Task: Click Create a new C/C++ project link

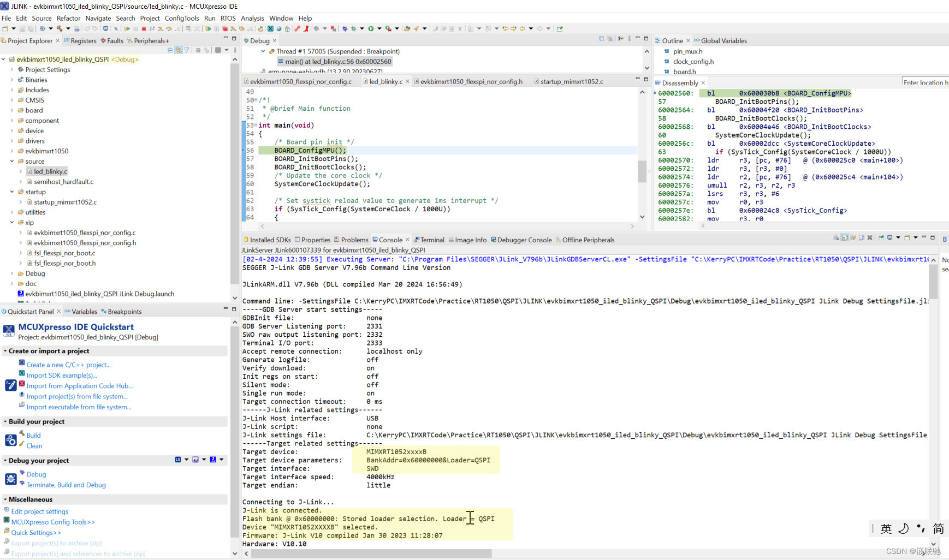Action: [68, 365]
